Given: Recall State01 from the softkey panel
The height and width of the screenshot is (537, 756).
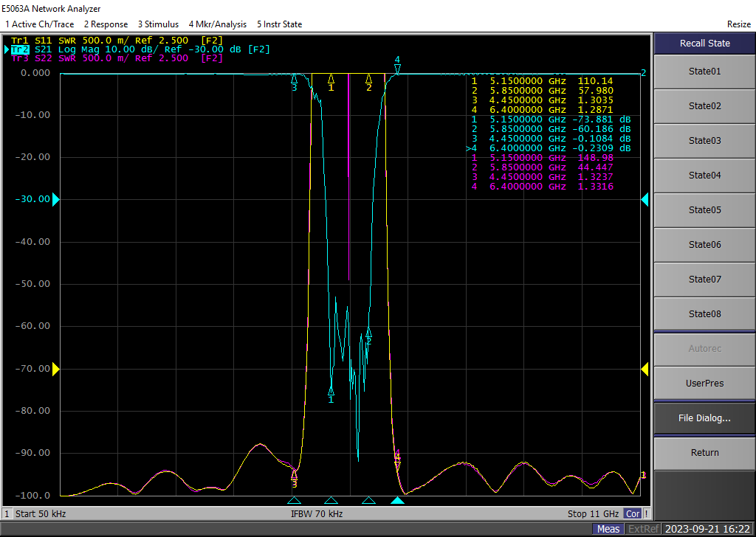Looking at the screenshot, I should click(704, 72).
